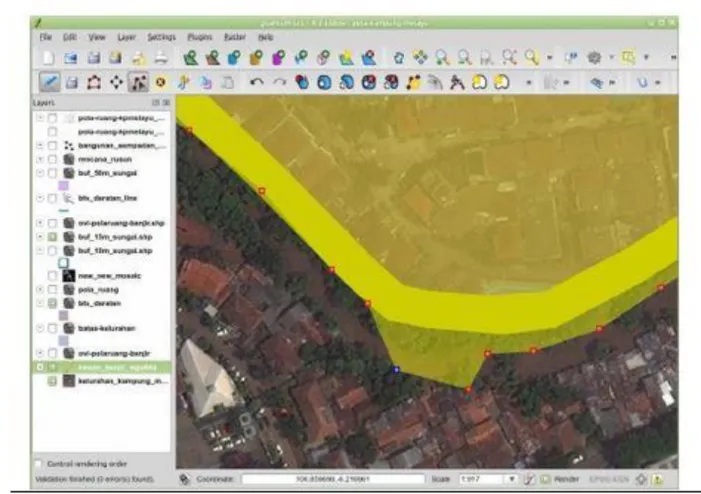Viewport: 701px width, 494px height.
Task: Open the Raster menu
Action: (235, 37)
